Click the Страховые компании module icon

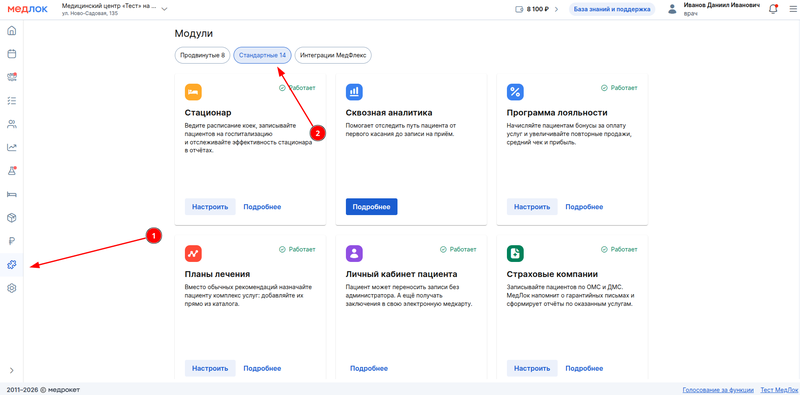tap(515, 253)
